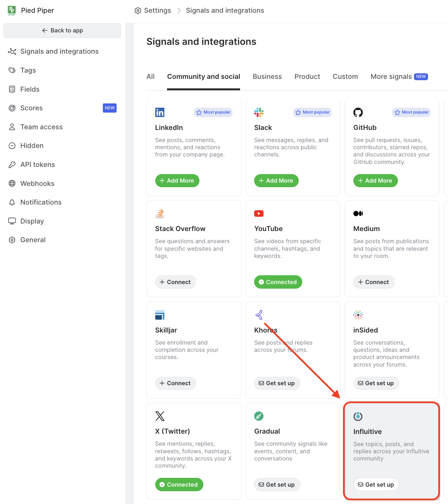Click Get set up for Gradual
Screen dimensions: 448x504
pyautogui.click(x=277, y=485)
